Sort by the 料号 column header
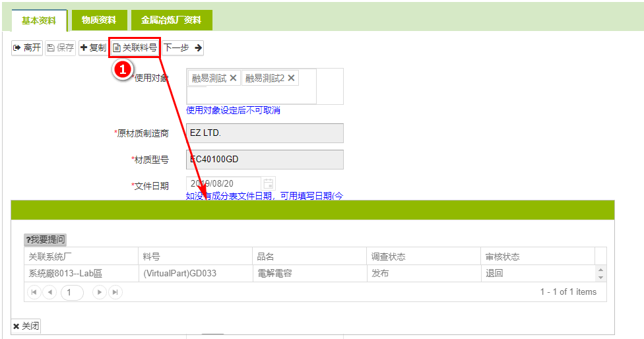The image size is (644, 339). point(195,257)
